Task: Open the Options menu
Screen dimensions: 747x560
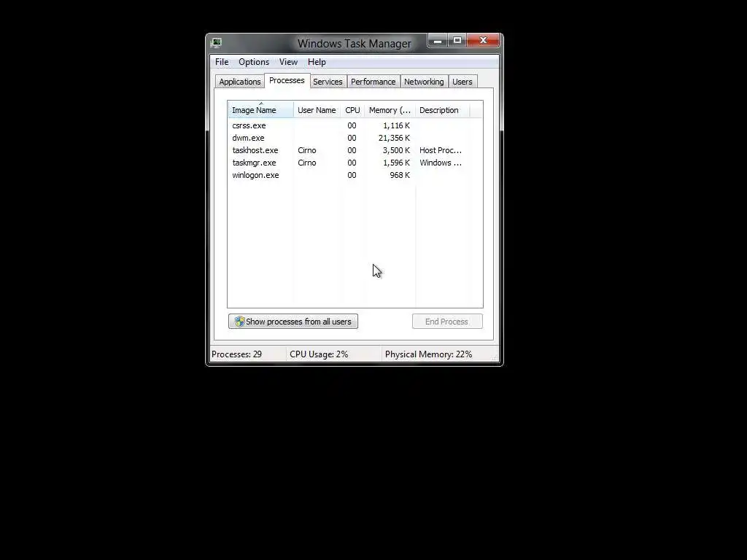Action: coord(254,62)
